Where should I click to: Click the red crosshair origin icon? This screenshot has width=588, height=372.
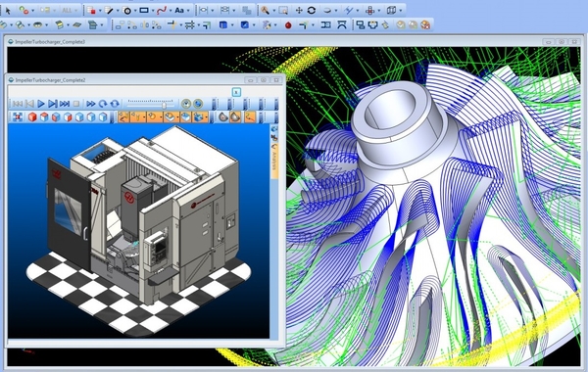coord(370,11)
